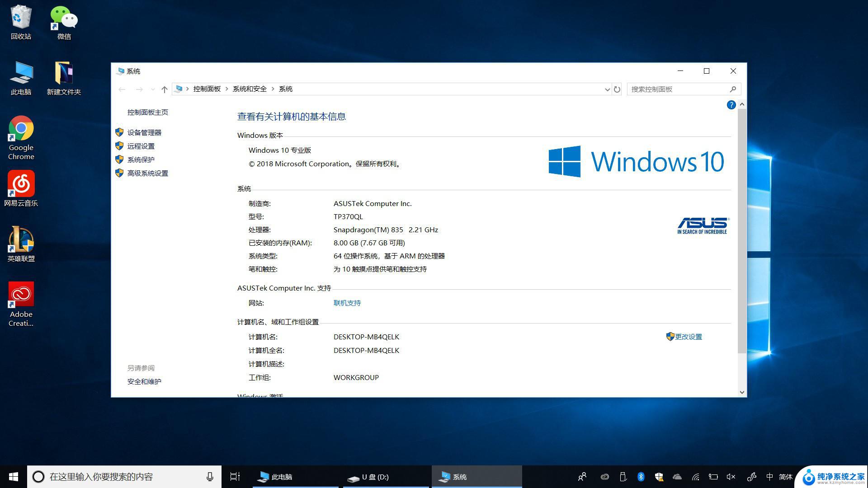Click the vertical scrollbar thumb in System window

click(x=742, y=230)
